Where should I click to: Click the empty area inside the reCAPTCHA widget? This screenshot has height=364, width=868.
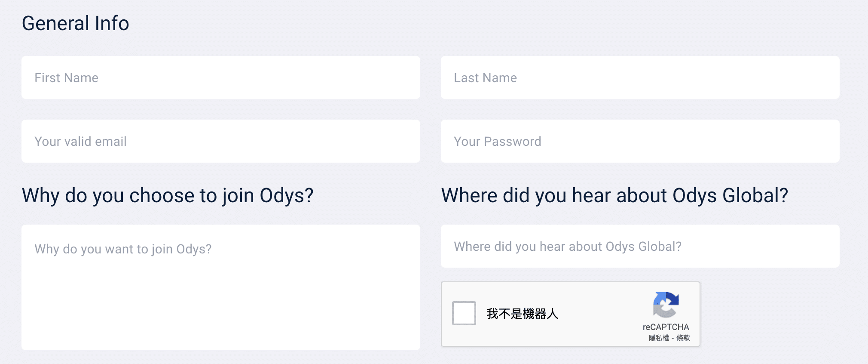point(602,314)
